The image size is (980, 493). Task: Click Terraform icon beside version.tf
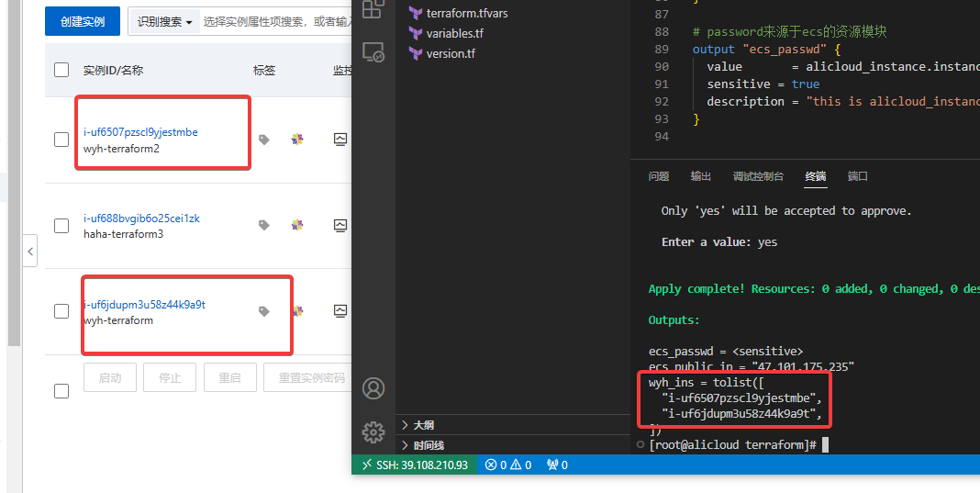coord(415,53)
